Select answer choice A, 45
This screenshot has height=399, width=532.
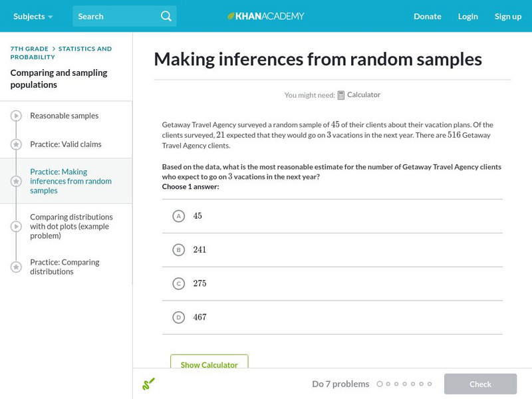tap(178, 216)
